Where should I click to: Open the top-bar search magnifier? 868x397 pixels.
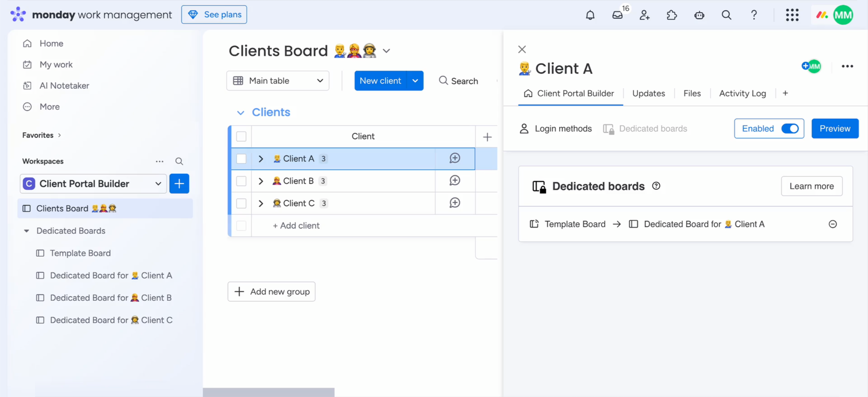click(726, 15)
